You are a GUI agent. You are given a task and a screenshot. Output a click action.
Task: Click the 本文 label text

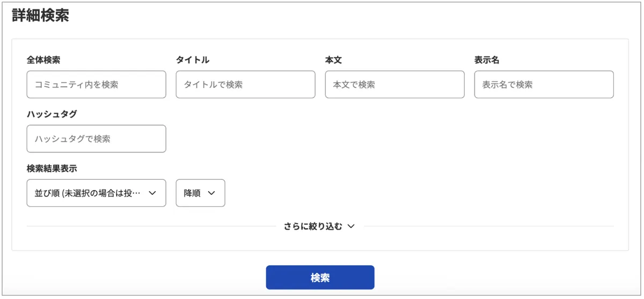coord(333,60)
